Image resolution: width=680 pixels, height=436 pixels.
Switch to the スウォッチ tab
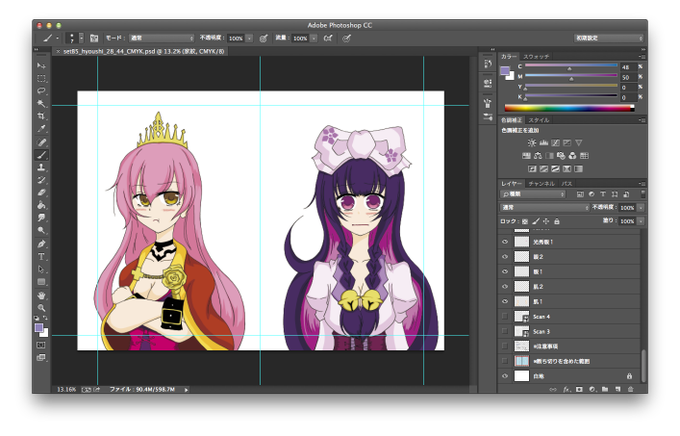pos(536,56)
